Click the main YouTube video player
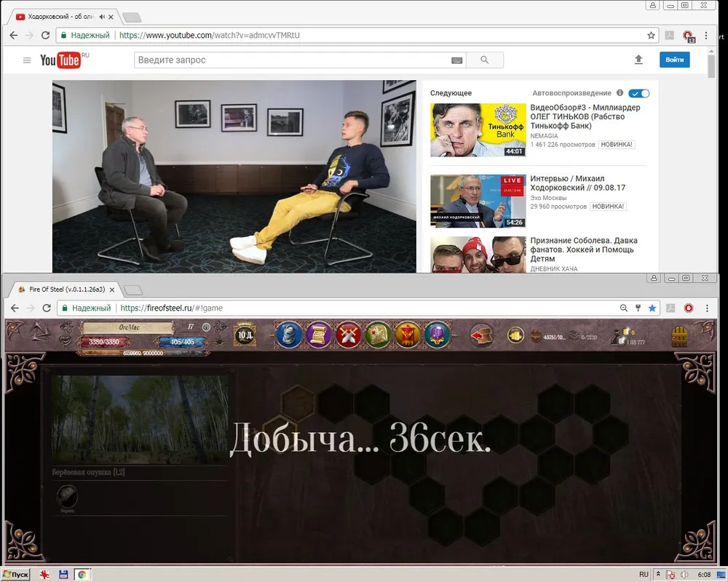Viewport: 728px width, 582px height. (x=234, y=176)
